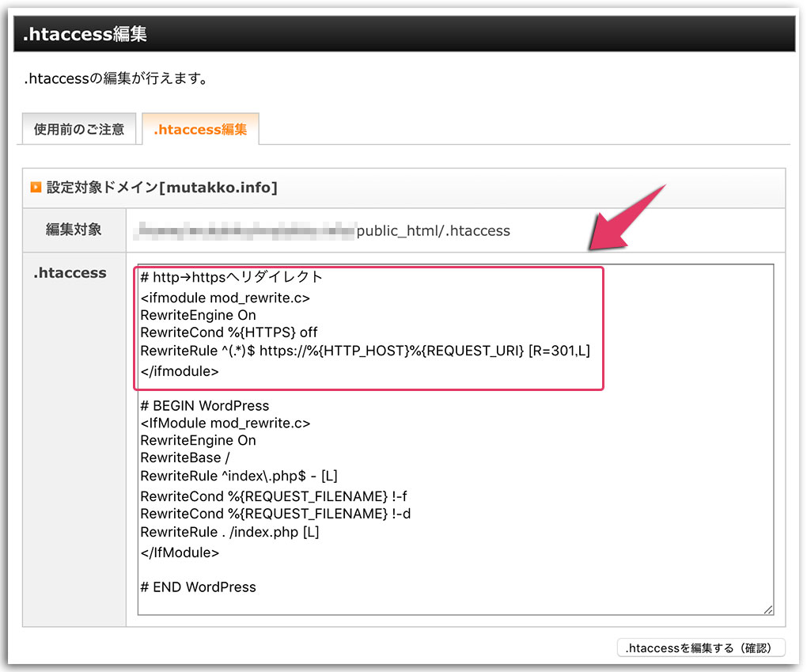Image resolution: width=807 pixels, height=672 pixels.
Task: Click the textarea resize handle in the corner
Action: 767,609
